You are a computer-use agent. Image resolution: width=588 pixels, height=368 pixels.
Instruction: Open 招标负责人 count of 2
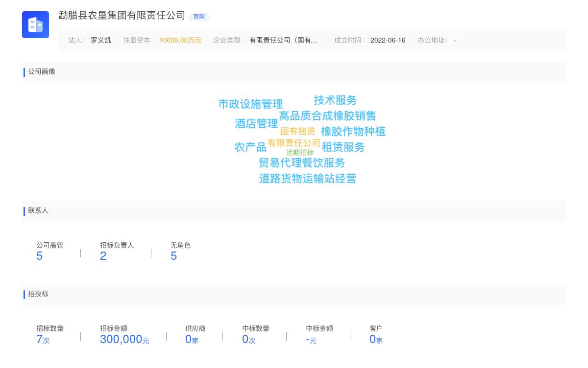103,256
